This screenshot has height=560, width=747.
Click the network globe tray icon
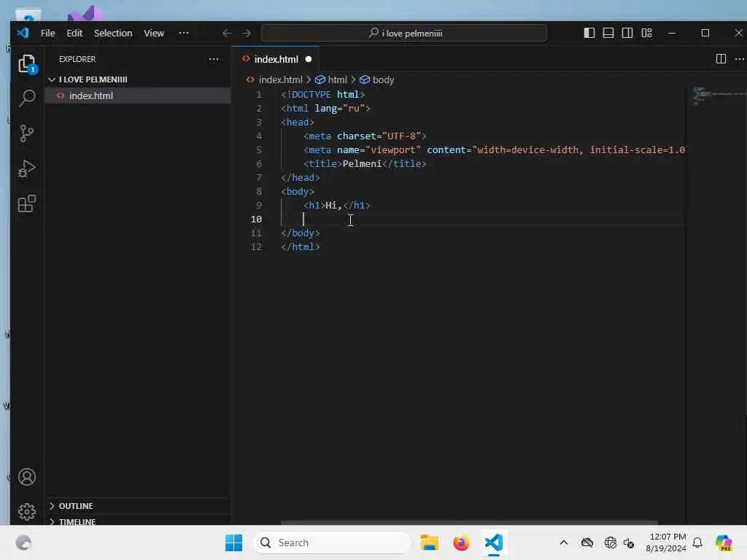610,542
